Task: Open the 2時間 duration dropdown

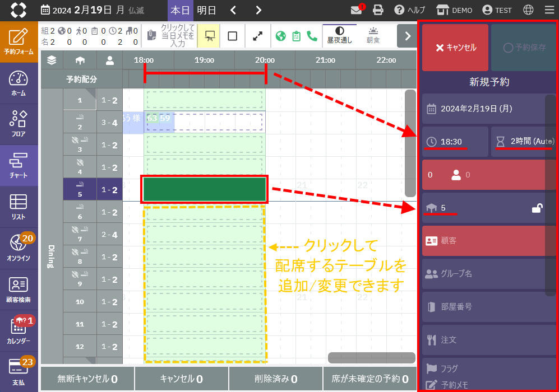Action: tap(523, 142)
